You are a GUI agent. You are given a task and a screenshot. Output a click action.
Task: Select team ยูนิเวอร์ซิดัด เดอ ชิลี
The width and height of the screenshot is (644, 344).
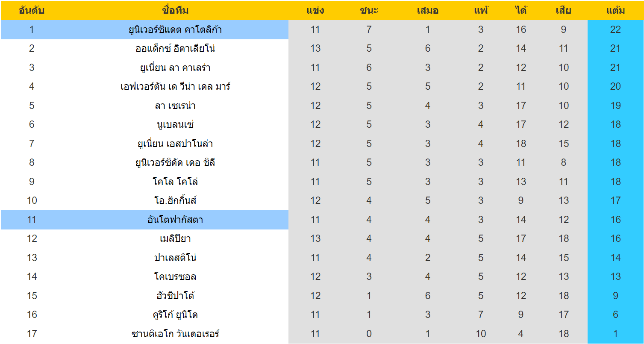pyautogui.click(x=175, y=163)
